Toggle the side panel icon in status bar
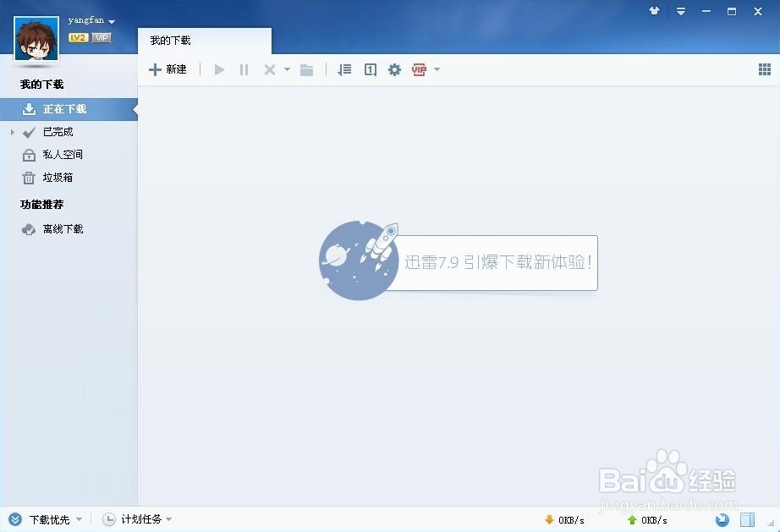This screenshot has height=532, width=780. coord(747,520)
